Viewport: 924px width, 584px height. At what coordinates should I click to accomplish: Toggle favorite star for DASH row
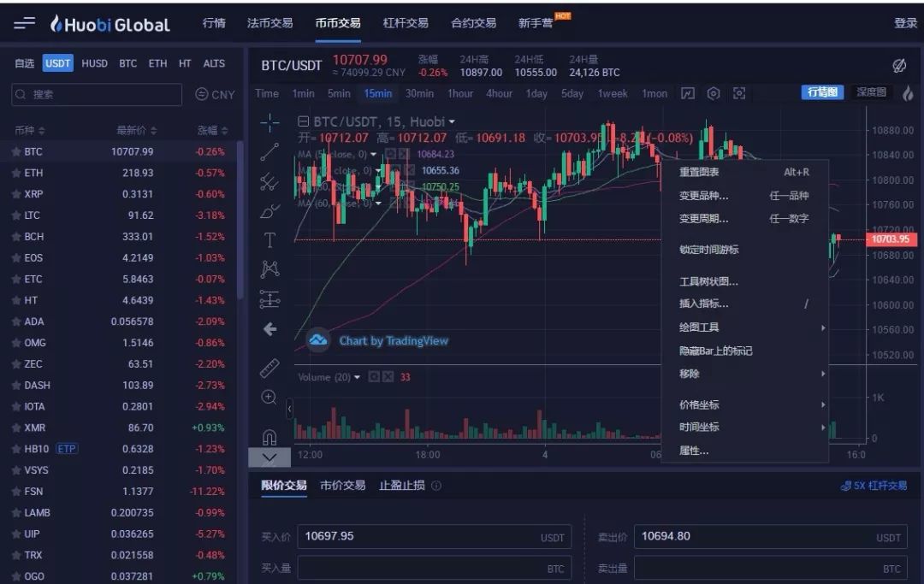point(16,386)
